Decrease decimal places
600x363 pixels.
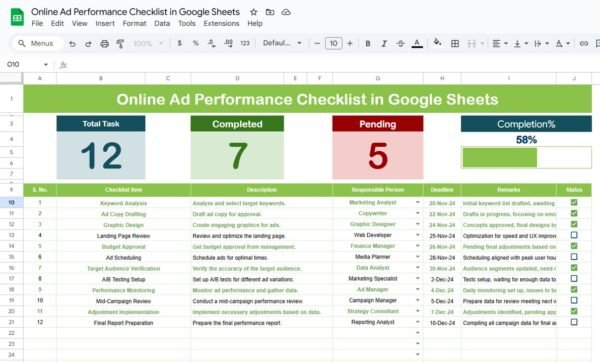tap(211, 43)
